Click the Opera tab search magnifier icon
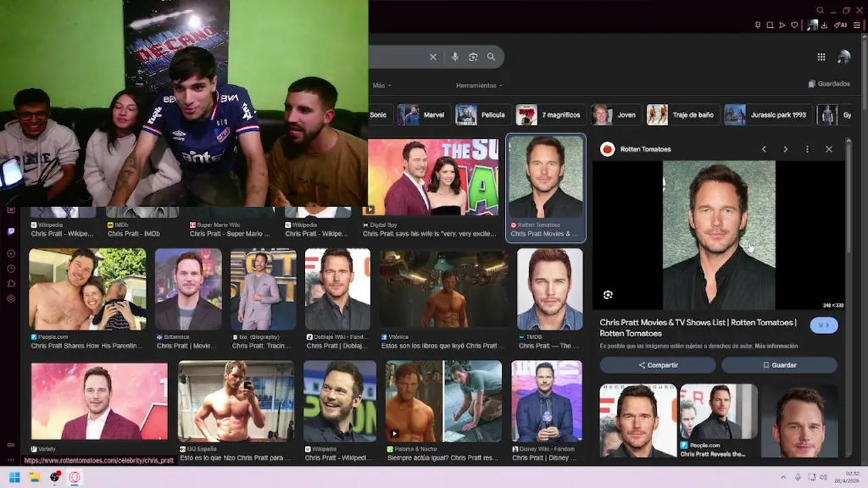 (x=820, y=10)
